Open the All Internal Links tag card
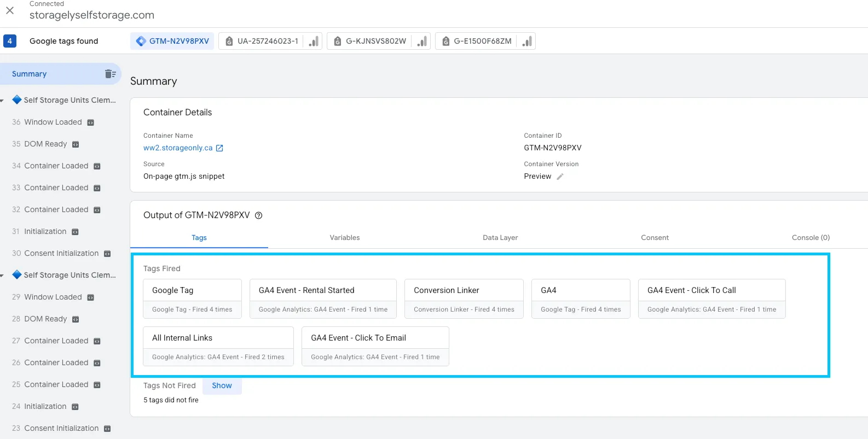Screen dimensions: 868x439 point(218,347)
